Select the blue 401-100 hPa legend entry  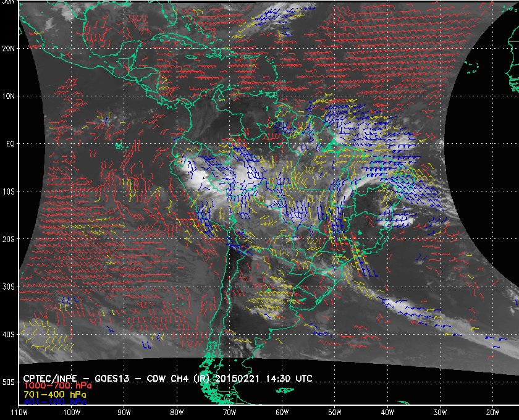[54, 402]
